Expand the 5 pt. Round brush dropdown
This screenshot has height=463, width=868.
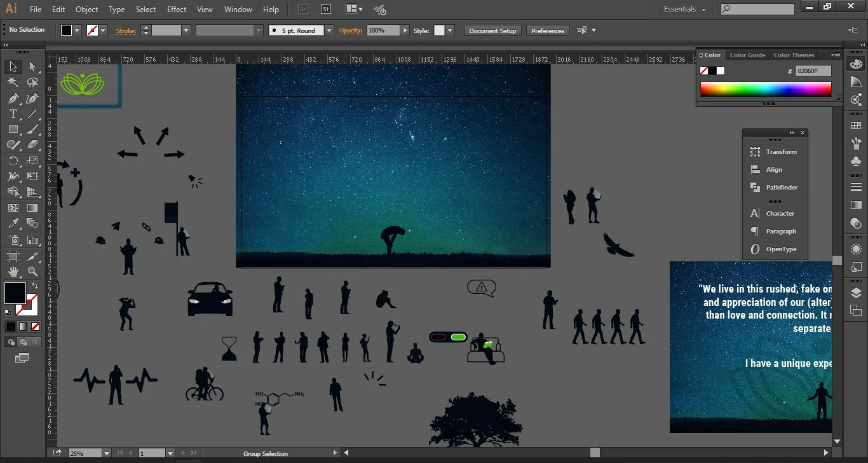(x=329, y=31)
